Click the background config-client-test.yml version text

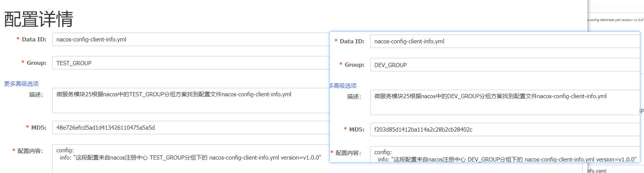tap(616, 20)
